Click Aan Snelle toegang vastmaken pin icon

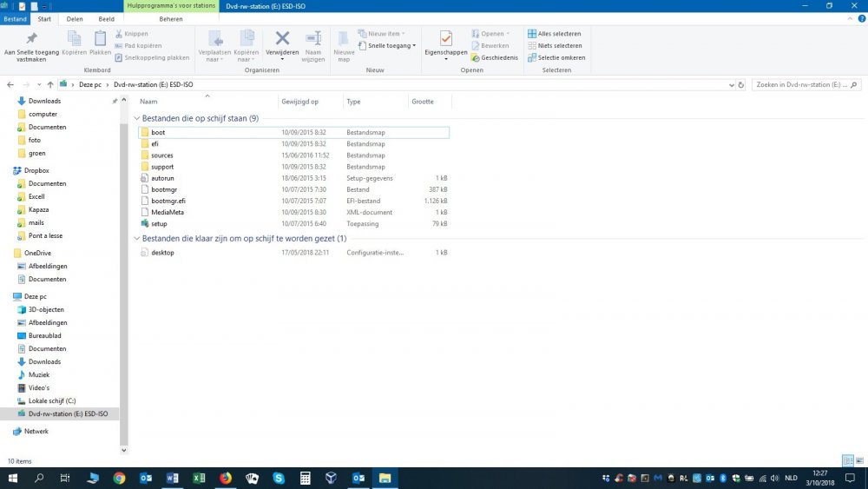pos(31,39)
